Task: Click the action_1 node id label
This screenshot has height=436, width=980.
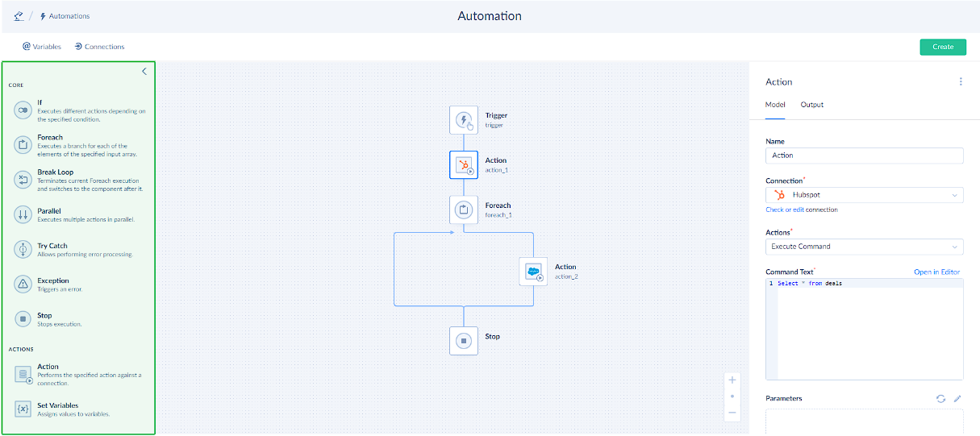Action: coord(496,170)
